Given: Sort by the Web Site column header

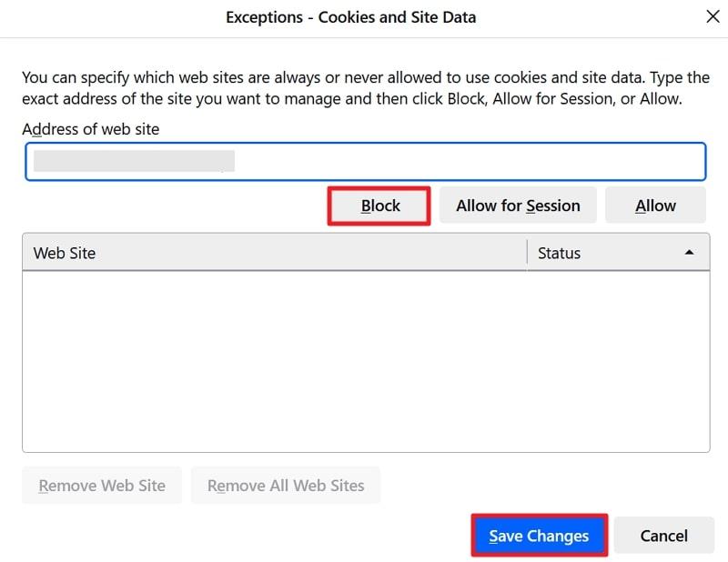Looking at the screenshot, I should tap(273, 253).
